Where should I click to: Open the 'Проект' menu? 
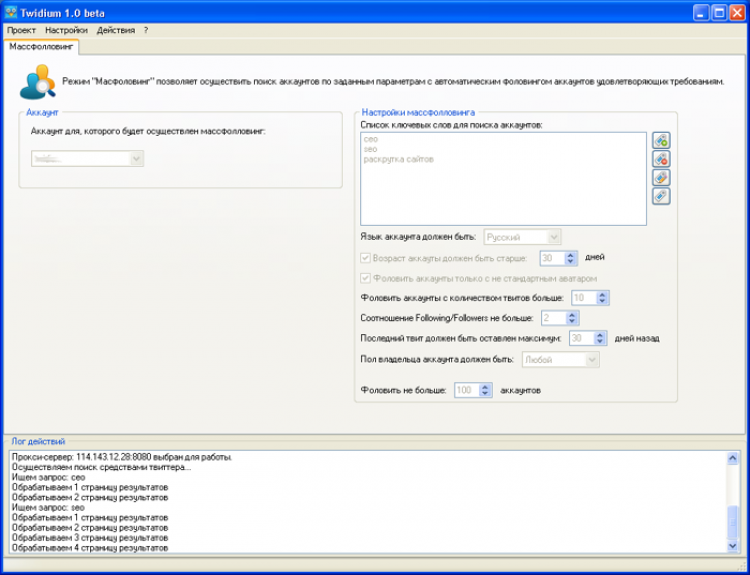pyautogui.click(x=21, y=30)
